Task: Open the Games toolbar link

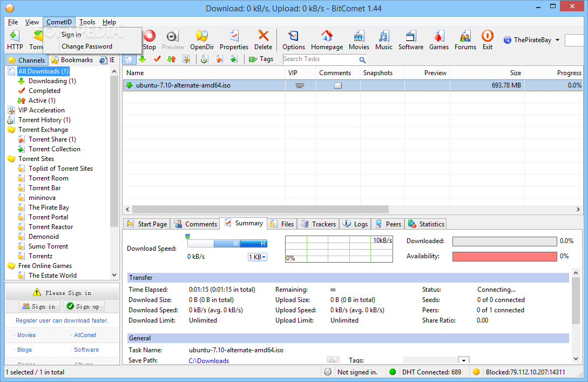Action: coord(439,40)
